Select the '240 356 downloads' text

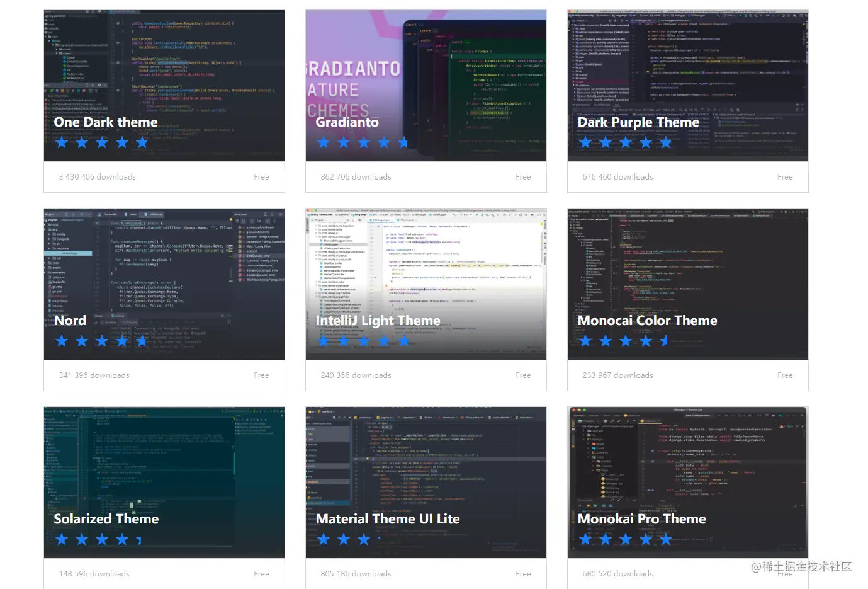(x=356, y=375)
